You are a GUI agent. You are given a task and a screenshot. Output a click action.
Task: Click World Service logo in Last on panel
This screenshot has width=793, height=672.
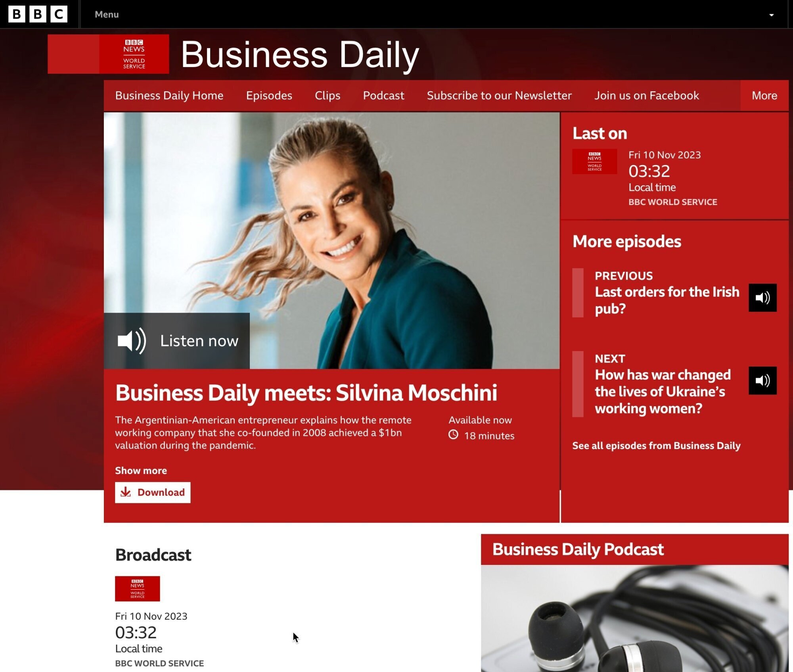click(594, 161)
